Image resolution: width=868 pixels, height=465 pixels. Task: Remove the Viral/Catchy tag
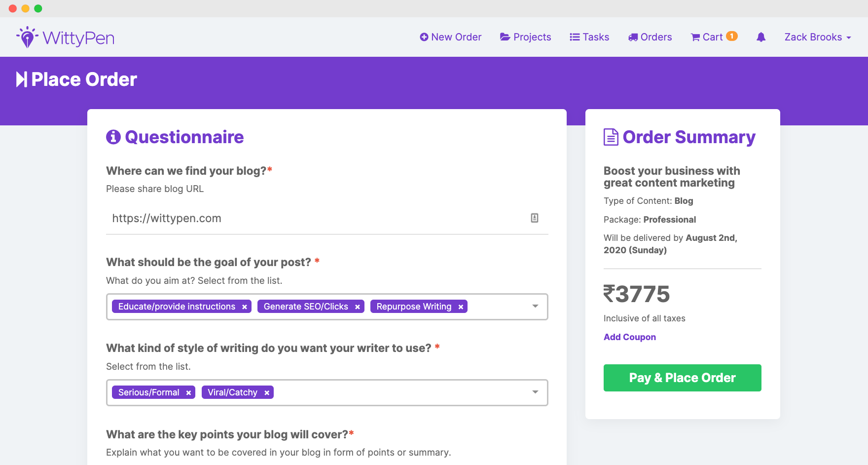tap(267, 393)
